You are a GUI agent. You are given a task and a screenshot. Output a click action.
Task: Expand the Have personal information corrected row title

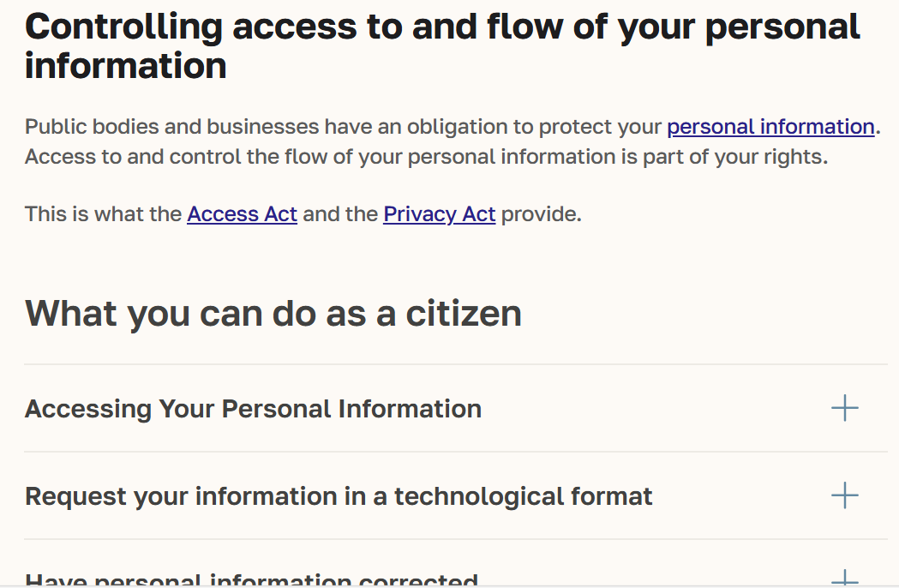[251, 581]
